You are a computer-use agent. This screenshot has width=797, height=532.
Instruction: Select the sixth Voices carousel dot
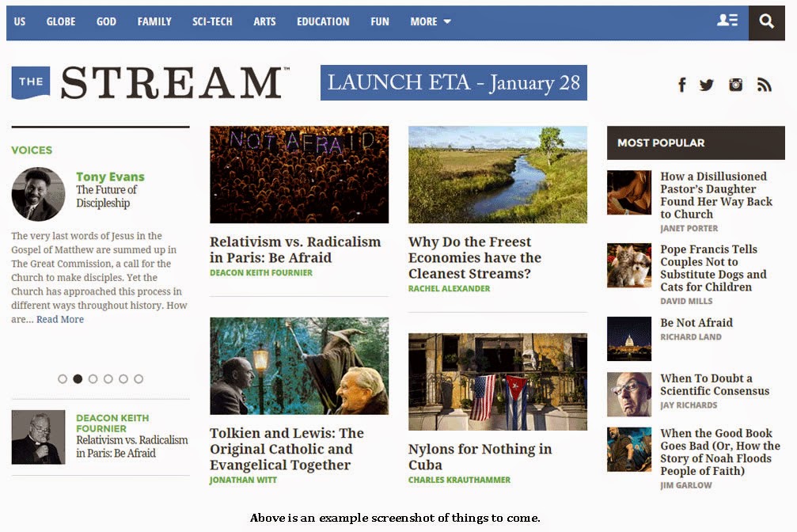pos(139,379)
